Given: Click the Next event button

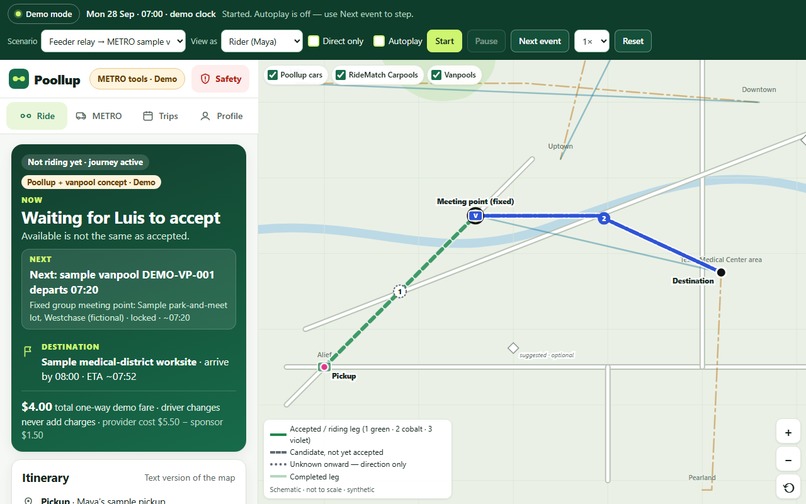Looking at the screenshot, I should tap(540, 41).
